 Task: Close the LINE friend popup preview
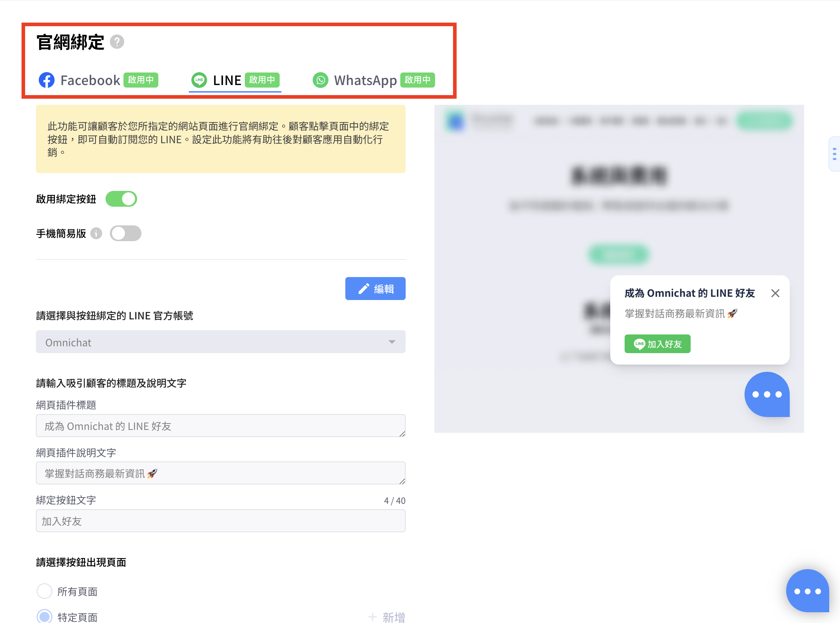(775, 293)
